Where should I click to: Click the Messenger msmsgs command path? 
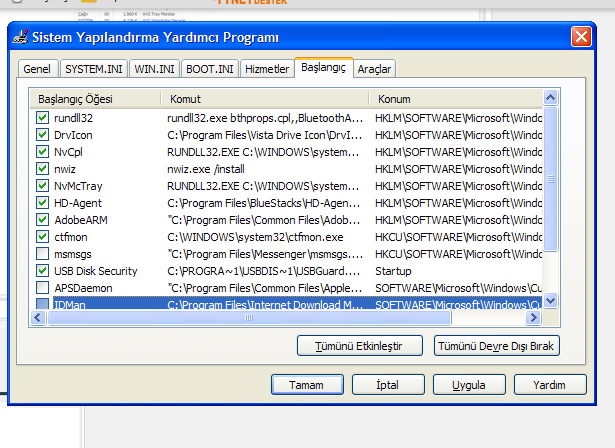point(265,254)
